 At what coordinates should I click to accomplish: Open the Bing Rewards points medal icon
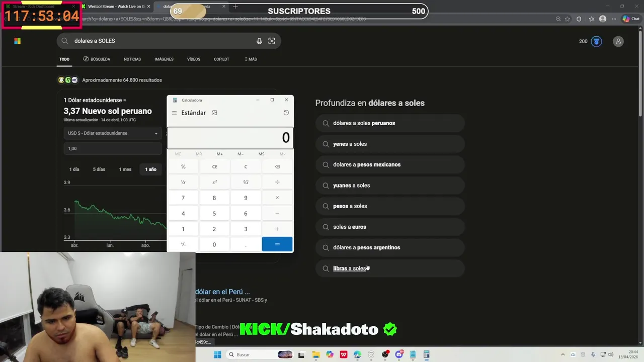coord(596,41)
